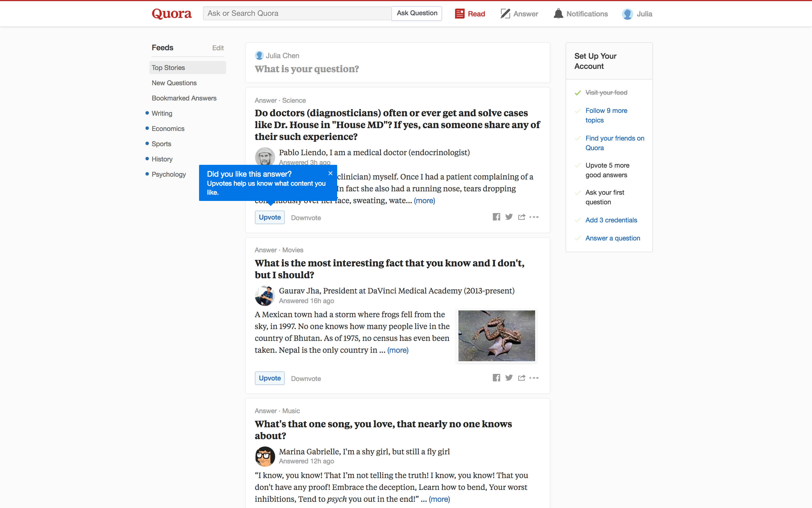This screenshot has height=508, width=812.
Task: Open the History topic feed
Action: click(162, 159)
